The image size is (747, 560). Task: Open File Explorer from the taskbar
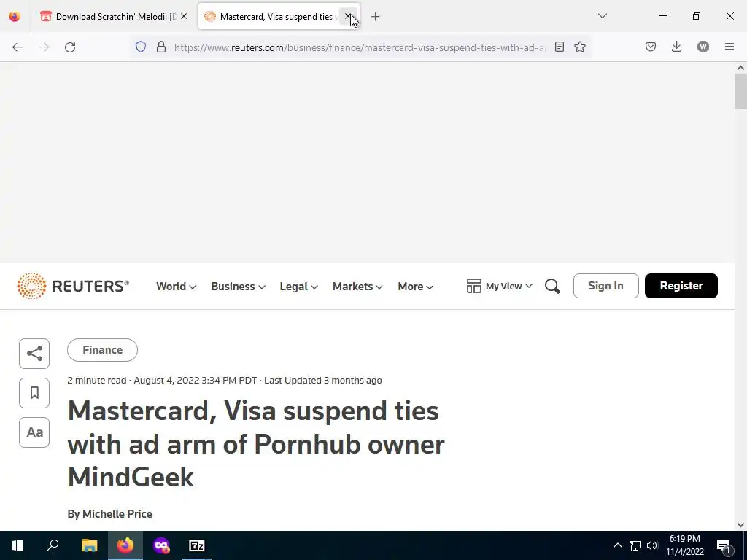point(89,545)
